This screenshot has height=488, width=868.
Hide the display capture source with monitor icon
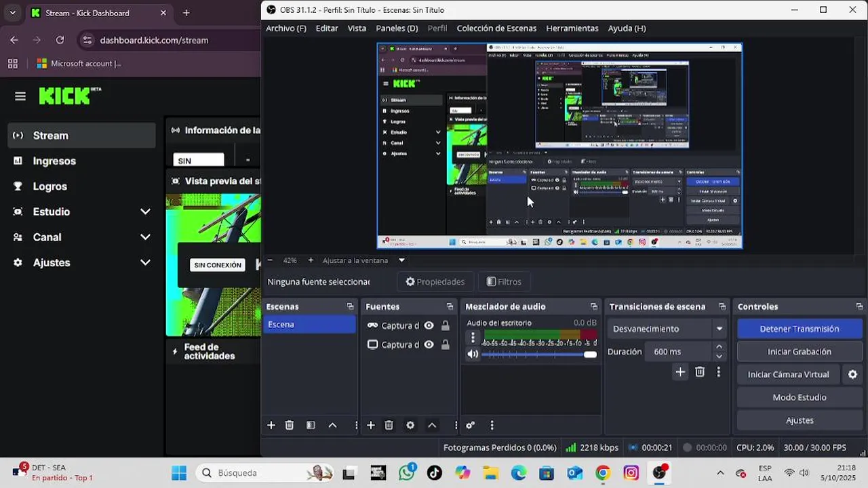click(x=429, y=344)
